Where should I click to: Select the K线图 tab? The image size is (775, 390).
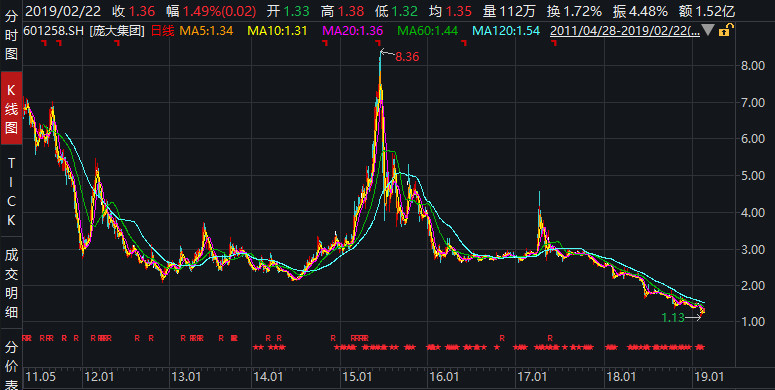coord(11,108)
